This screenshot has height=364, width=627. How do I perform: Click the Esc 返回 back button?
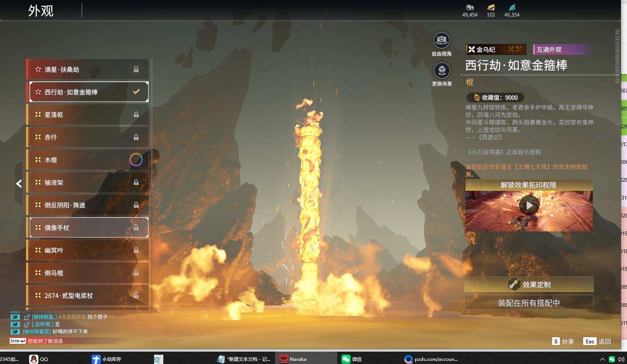(x=597, y=341)
